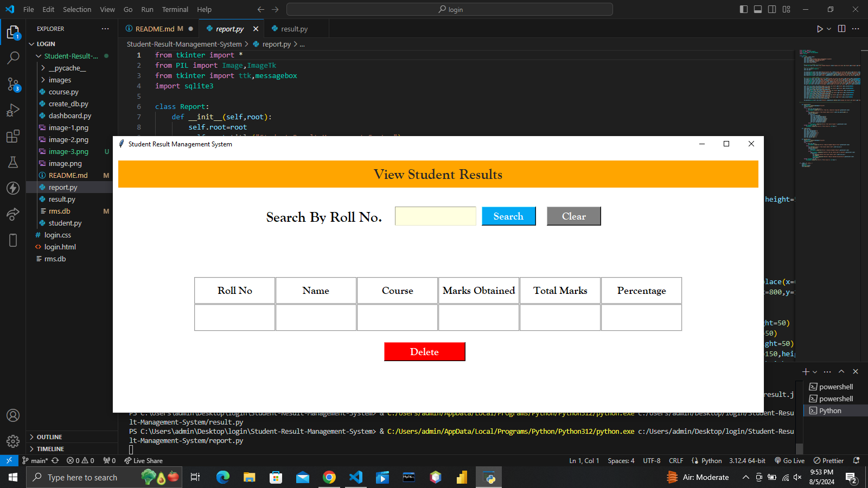Toggle Primary Side Bar layout button
Screen dimensions: 868x488
point(744,9)
